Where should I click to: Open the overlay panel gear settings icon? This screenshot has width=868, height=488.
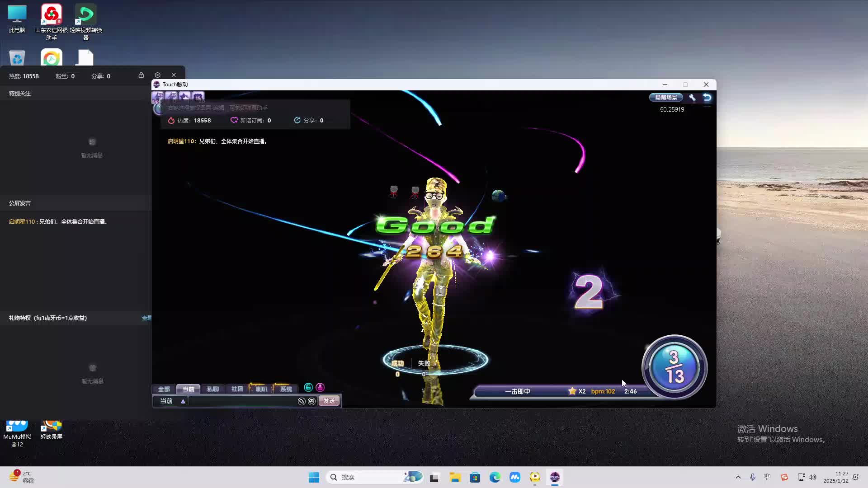coord(157,75)
